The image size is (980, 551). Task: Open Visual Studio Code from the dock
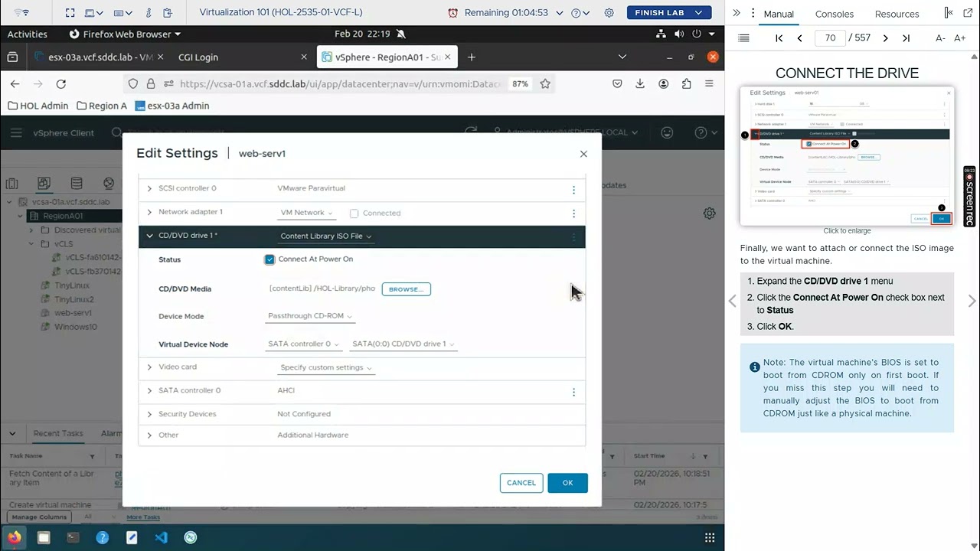point(161,537)
